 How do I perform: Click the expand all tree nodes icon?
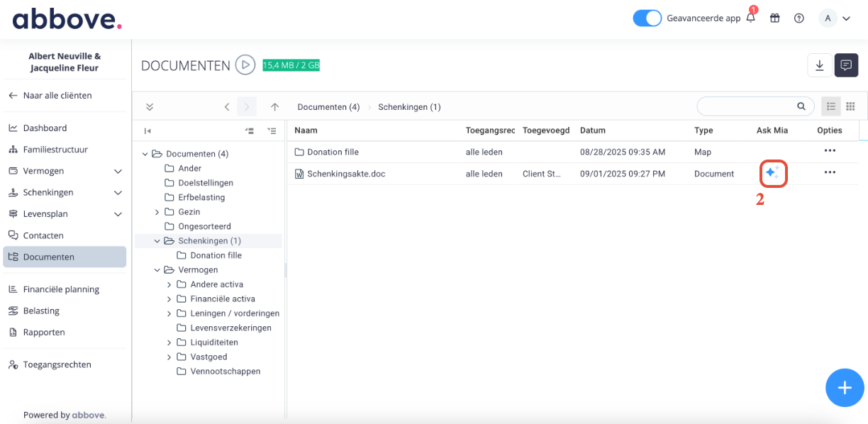272,130
